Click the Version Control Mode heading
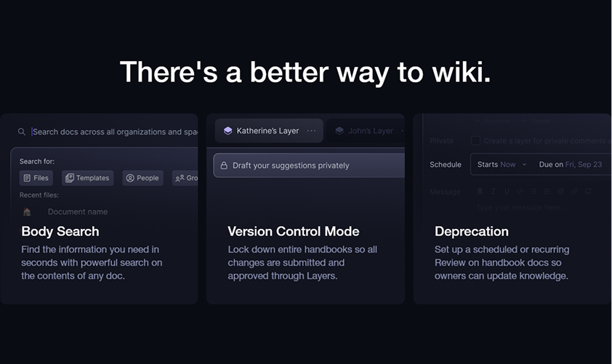Image resolution: width=612 pixels, height=364 pixels. [294, 231]
